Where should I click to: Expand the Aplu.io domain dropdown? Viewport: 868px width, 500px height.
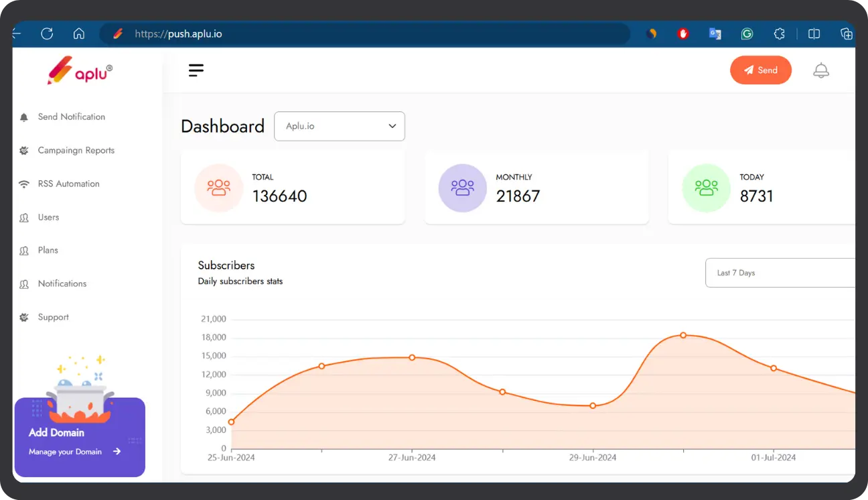point(340,126)
